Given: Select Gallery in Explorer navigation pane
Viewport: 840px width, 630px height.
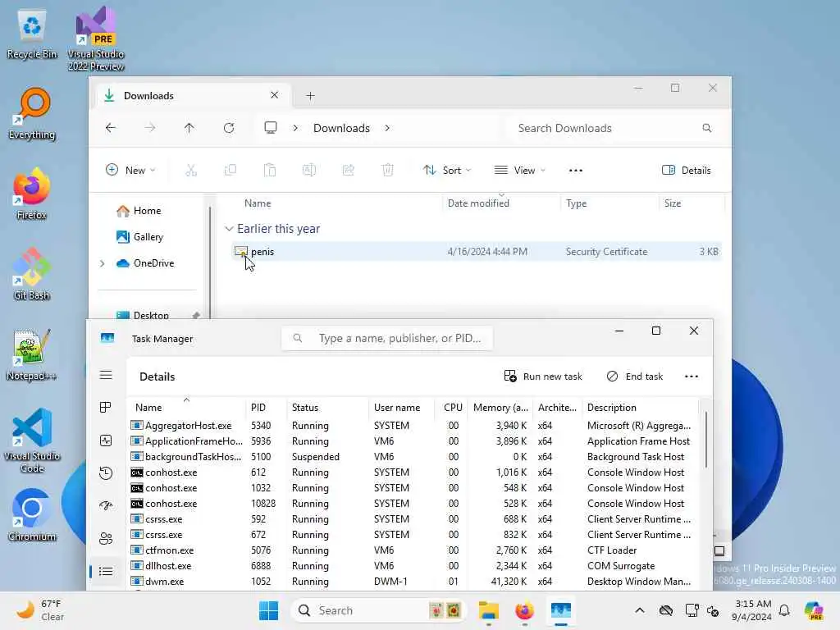Looking at the screenshot, I should (x=140, y=237).
